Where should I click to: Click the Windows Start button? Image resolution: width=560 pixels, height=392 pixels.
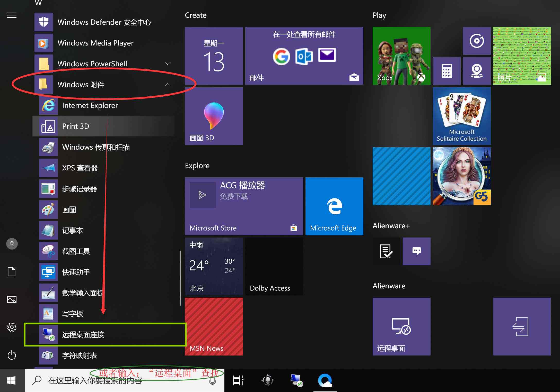coord(12,380)
